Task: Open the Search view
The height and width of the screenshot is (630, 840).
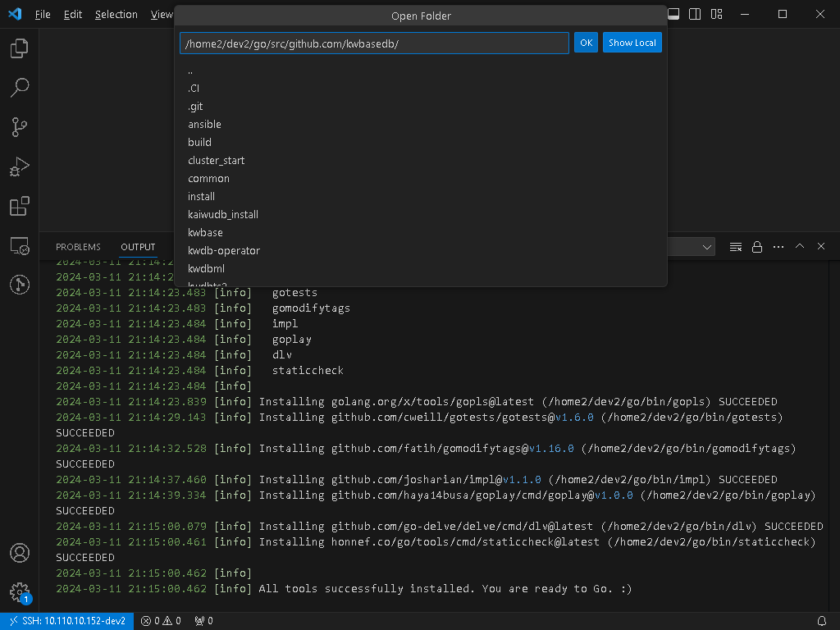Action: point(20,88)
